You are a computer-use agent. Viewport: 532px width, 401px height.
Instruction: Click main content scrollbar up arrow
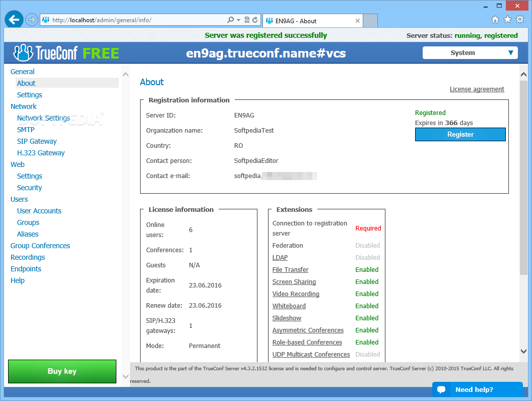click(523, 74)
